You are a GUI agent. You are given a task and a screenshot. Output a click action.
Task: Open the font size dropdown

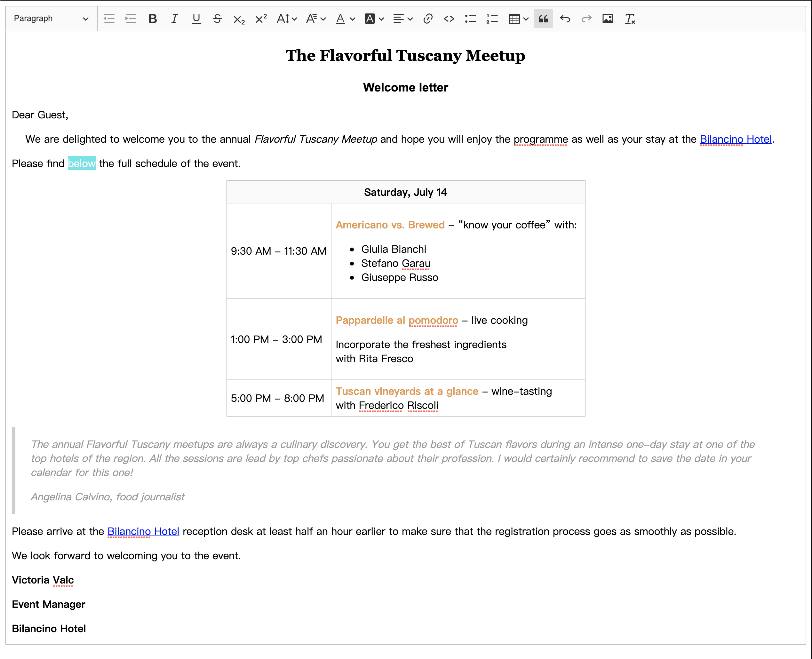[287, 19]
